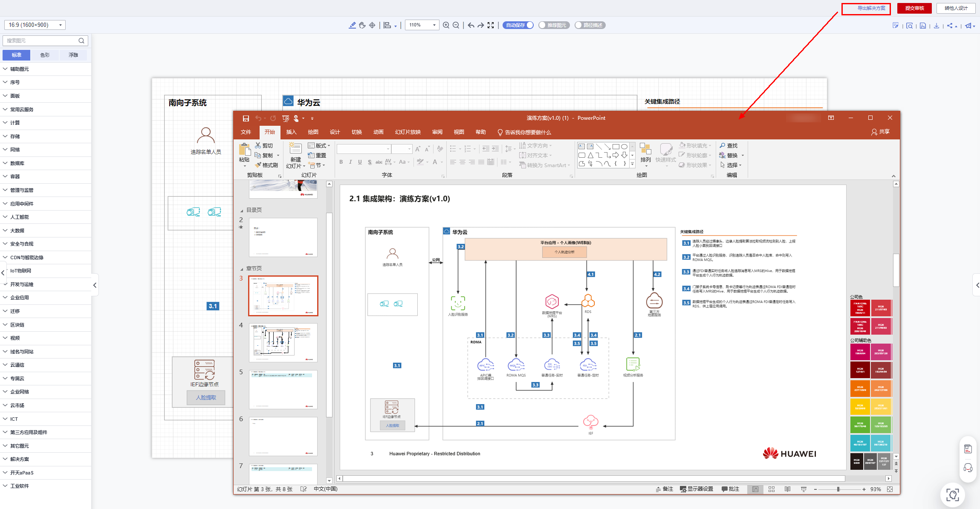Click the zoom in magnifier icon
The image size is (980, 509).
(446, 25)
